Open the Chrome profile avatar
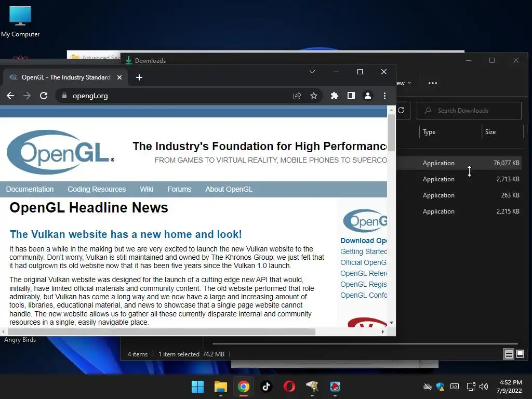532x399 pixels. pyautogui.click(x=368, y=96)
